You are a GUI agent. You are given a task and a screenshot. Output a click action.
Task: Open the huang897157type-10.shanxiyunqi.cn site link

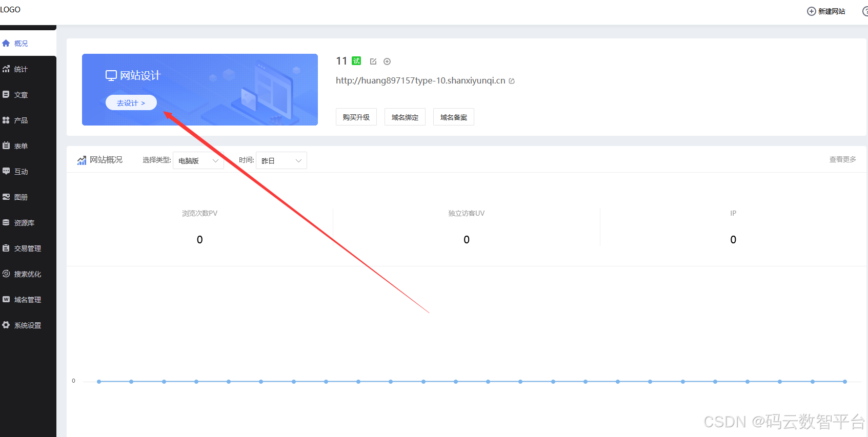pyautogui.click(x=420, y=80)
